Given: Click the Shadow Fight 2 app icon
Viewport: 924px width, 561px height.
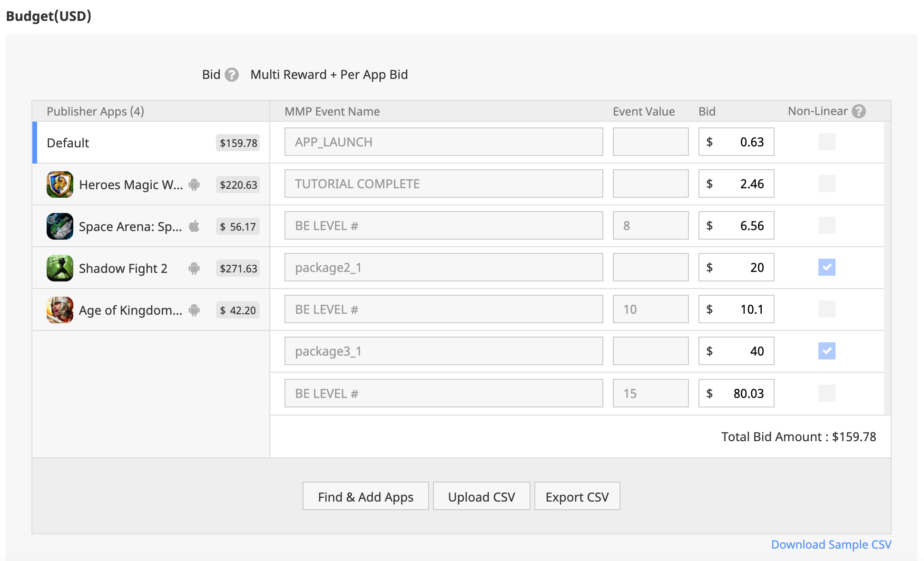Looking at the screenshot, I should coord(60,268).
